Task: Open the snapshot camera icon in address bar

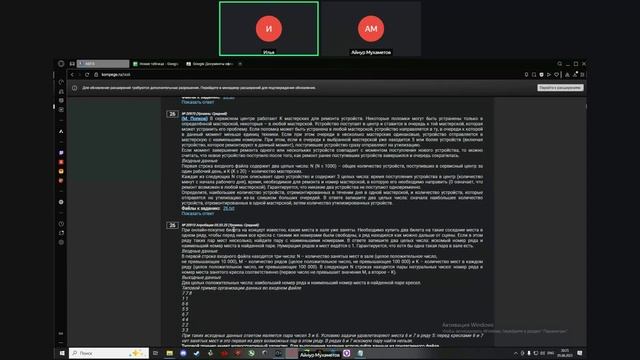Action: click(534, 75)
